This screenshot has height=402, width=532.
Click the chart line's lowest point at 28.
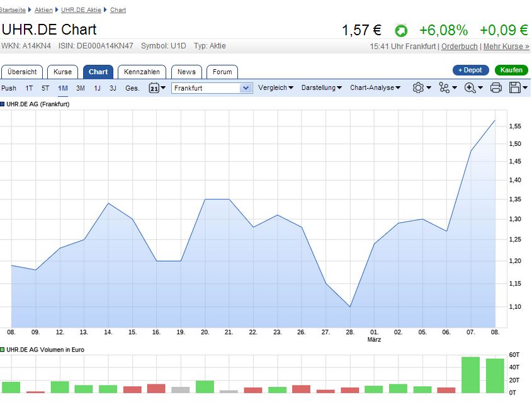coord(350,307)
